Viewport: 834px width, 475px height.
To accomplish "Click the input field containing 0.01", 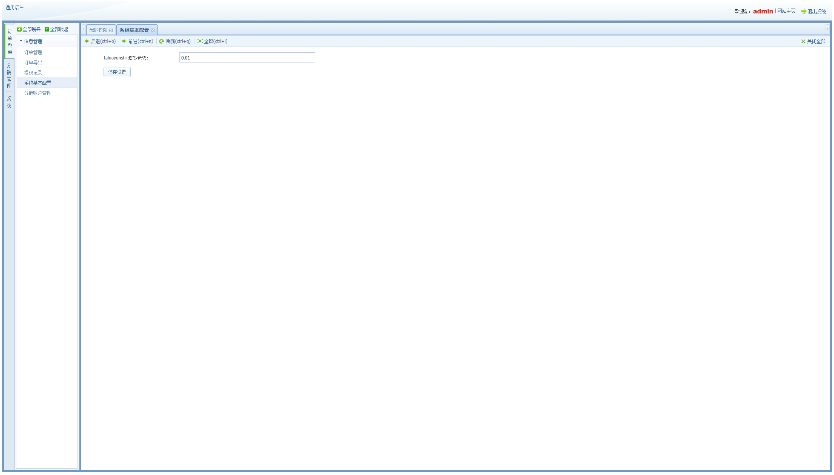I will [x=246, y=58].
